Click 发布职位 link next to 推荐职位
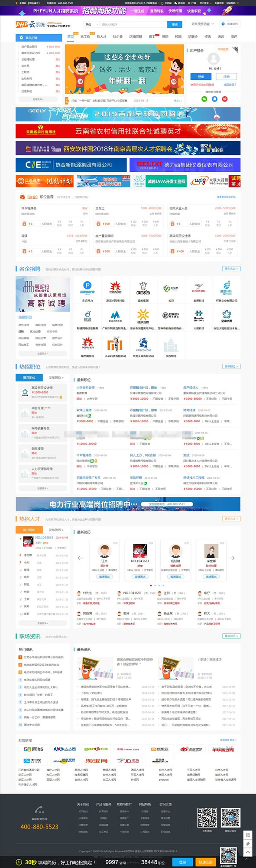This screenshot has height=868, width=256. (x=56, y=378)
